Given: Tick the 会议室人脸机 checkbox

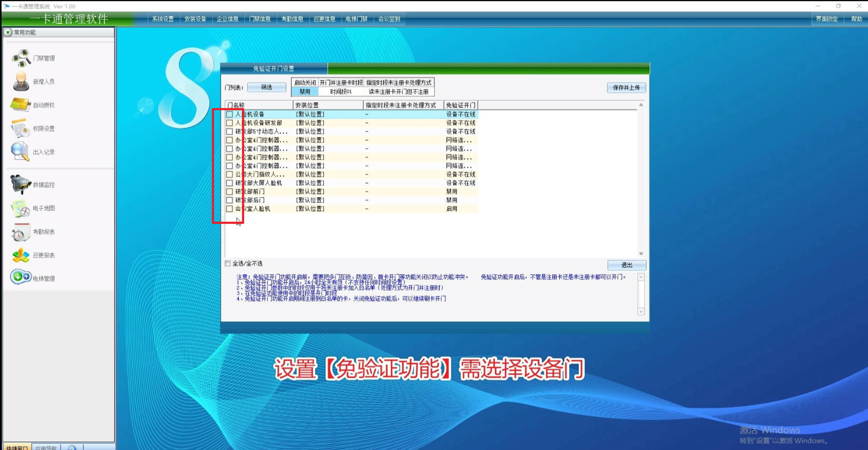Looking at the screenshot, I should pos(229,209).
